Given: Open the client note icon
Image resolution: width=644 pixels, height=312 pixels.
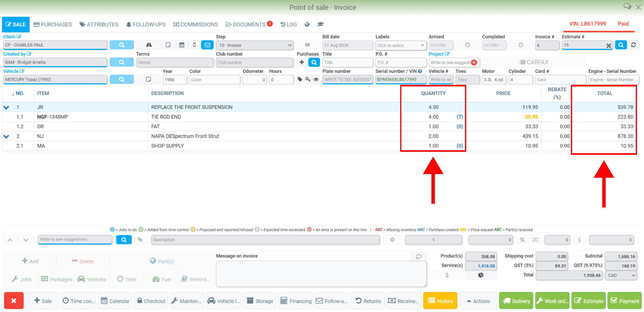Looking at the screenshot, I should [168, 45].
